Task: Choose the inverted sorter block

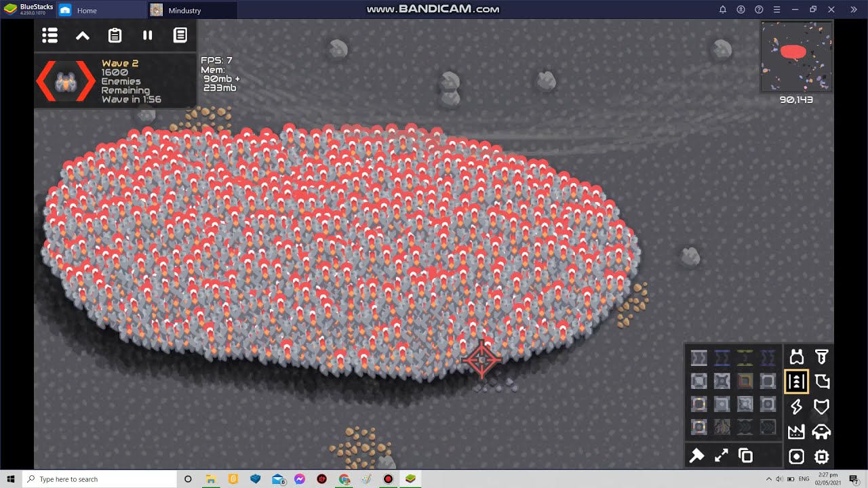Action: click(x=699, y=405)
